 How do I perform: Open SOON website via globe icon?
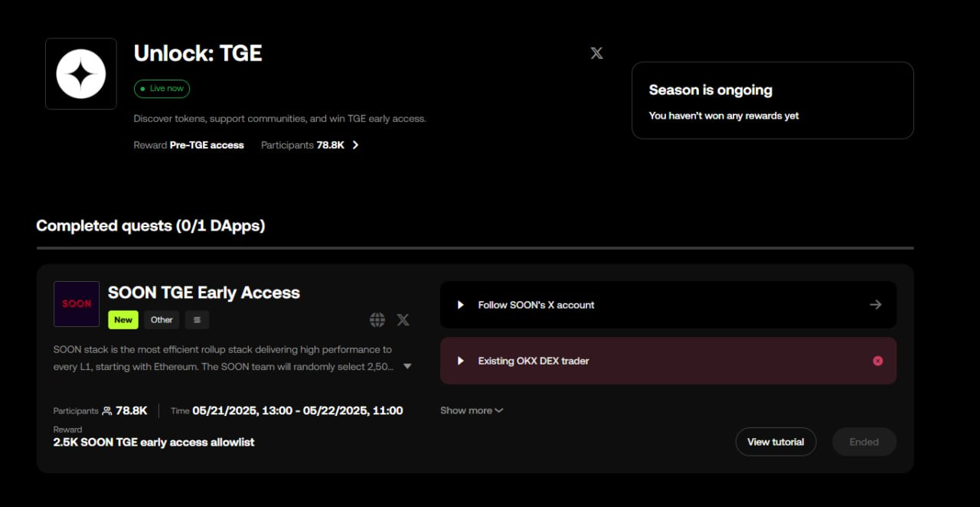[377, 320]
